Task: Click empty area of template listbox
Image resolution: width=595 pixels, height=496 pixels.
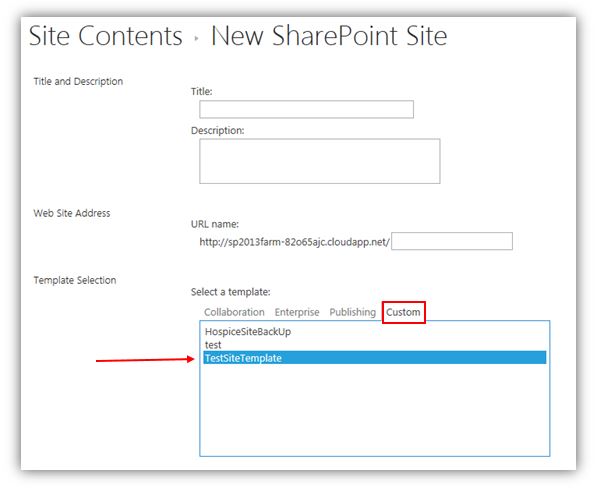Action: [375, 410]
